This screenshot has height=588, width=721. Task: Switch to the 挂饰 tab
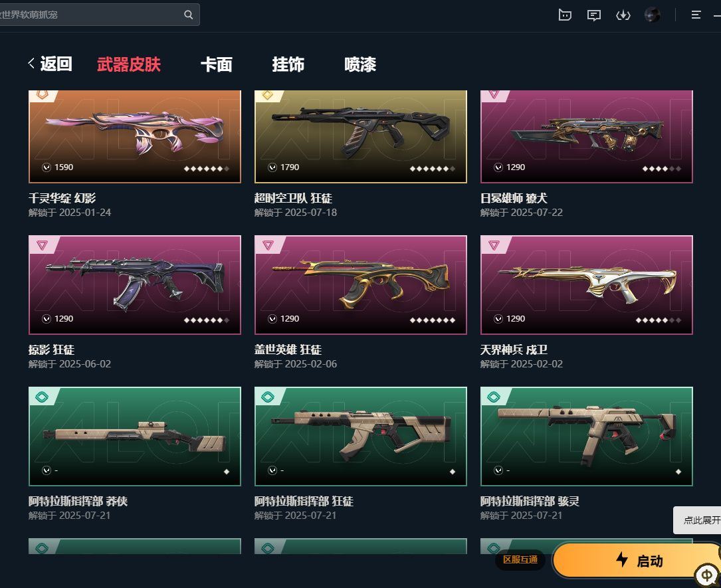288,64
